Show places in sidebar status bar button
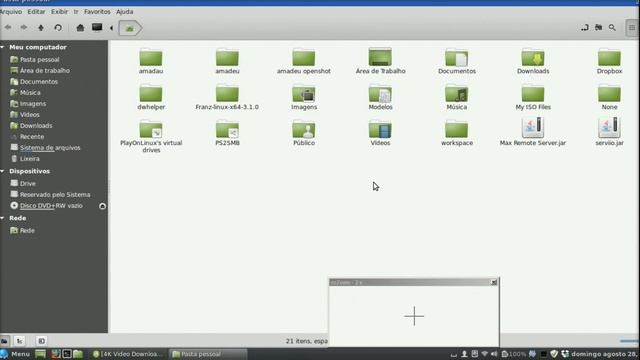This screenshot has width=640, height=360. (x=5, y=341)
